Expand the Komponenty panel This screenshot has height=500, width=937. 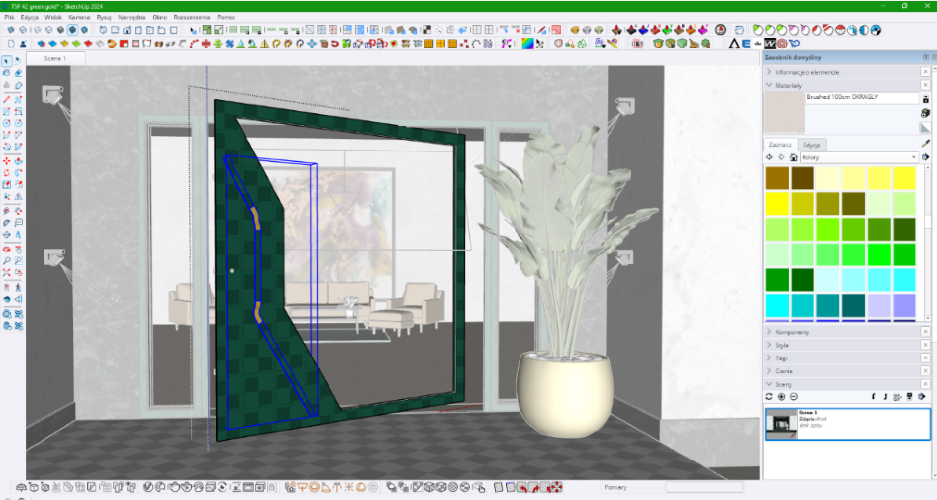click(x=769, y=332)
